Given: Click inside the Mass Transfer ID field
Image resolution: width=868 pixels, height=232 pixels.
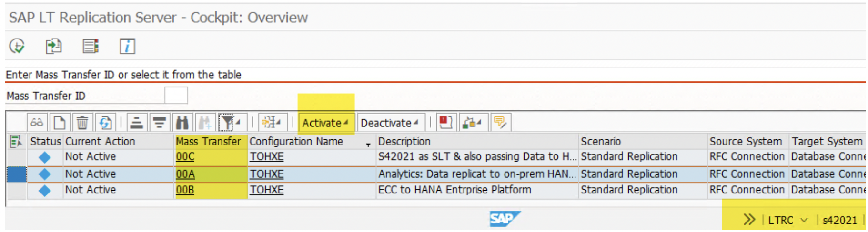Looking at the screenshot, I should 176,96.
